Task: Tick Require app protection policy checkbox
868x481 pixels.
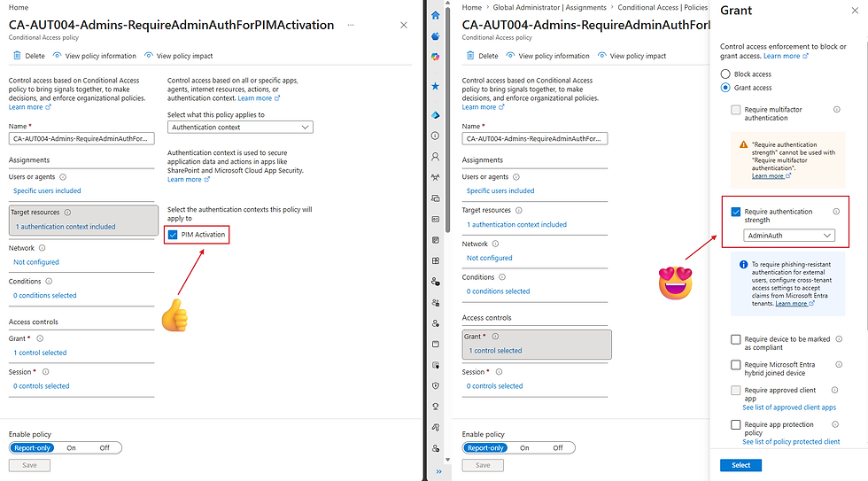Action: pos(736,424)
